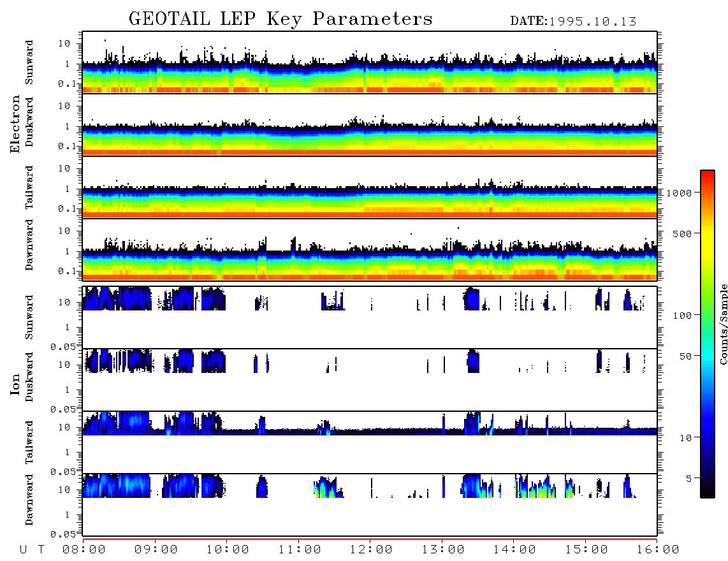Click the "11:00" time tick label
The height and width of the screenshot is (561, 728).
[x=300, y=550]
